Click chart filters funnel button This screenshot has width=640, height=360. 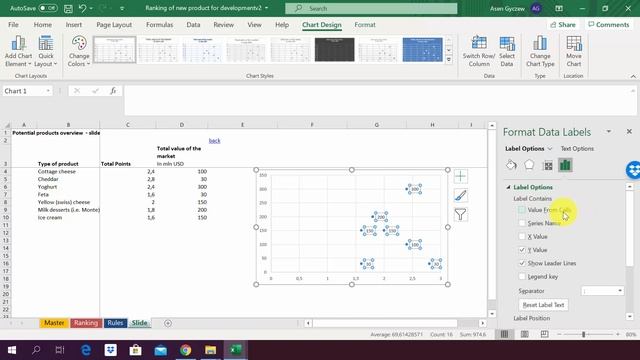pyautogui.click(x=460, y=214)
